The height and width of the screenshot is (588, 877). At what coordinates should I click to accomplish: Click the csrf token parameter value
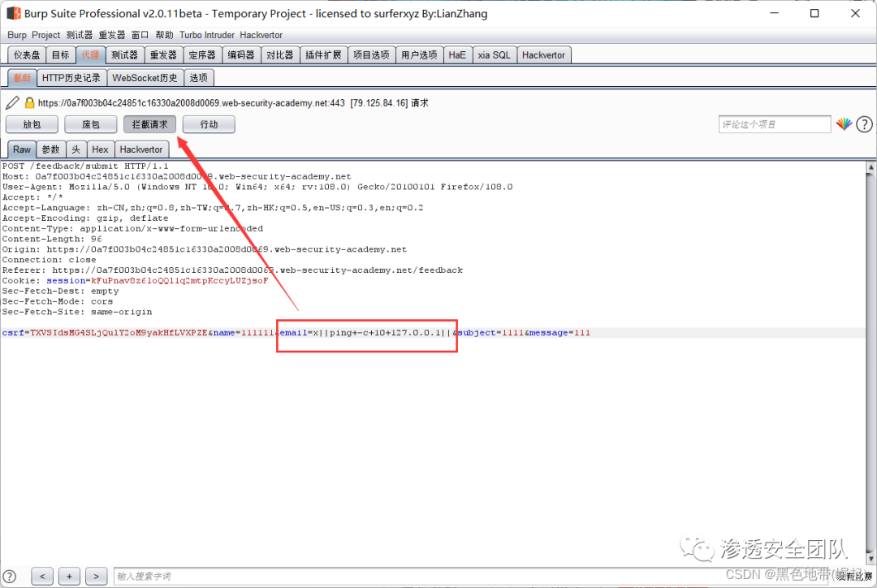click(x=119, y=333)
